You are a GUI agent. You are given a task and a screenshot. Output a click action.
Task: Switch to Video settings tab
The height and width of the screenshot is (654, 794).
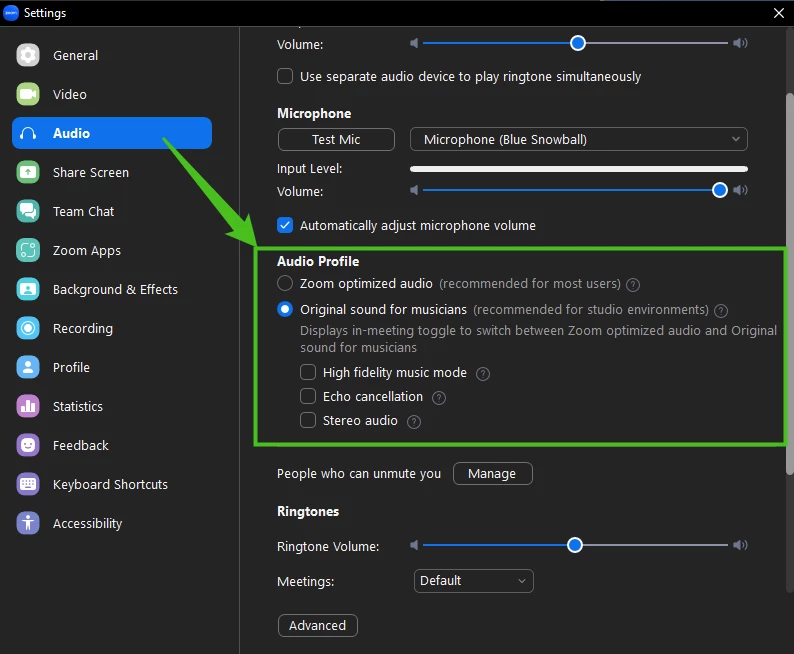(112, 94)
